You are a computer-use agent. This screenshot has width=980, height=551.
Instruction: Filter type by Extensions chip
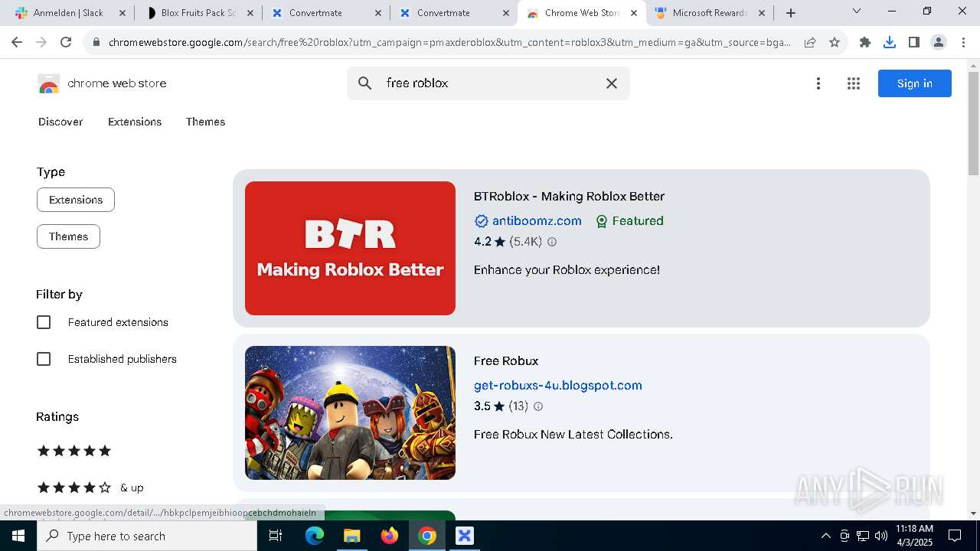[x=76, y=200]
